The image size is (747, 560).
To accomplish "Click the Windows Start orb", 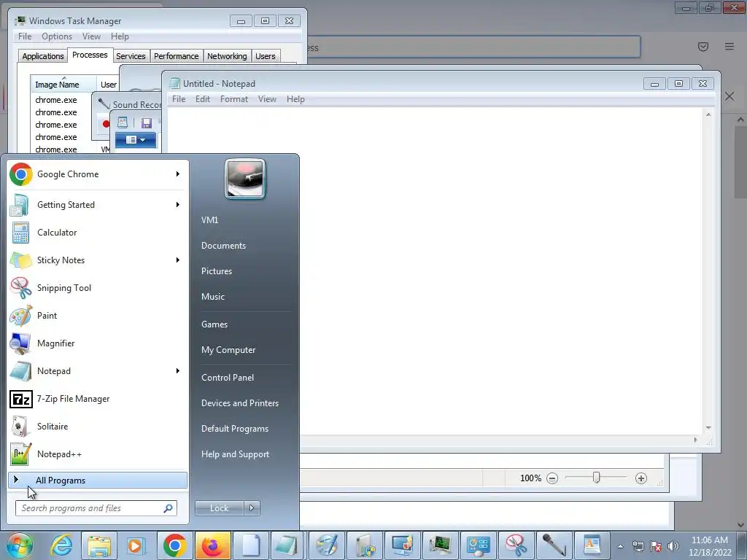I will pos(19,545).
